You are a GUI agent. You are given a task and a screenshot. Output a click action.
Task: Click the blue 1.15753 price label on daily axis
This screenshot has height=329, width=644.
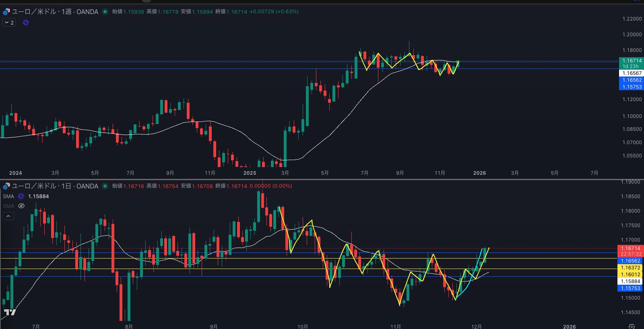(x=630, y=288)
